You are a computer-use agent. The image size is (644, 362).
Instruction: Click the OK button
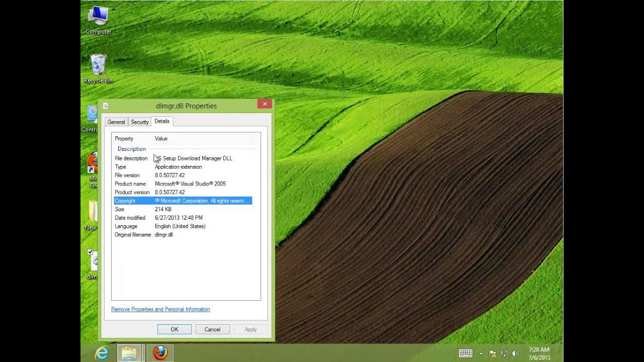175,329
